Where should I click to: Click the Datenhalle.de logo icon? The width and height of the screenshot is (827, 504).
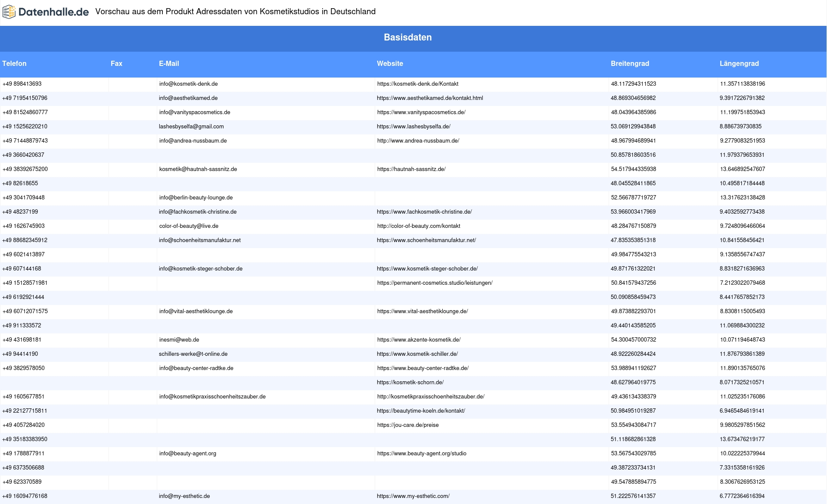pyautogui.click(x=9, y=12)
